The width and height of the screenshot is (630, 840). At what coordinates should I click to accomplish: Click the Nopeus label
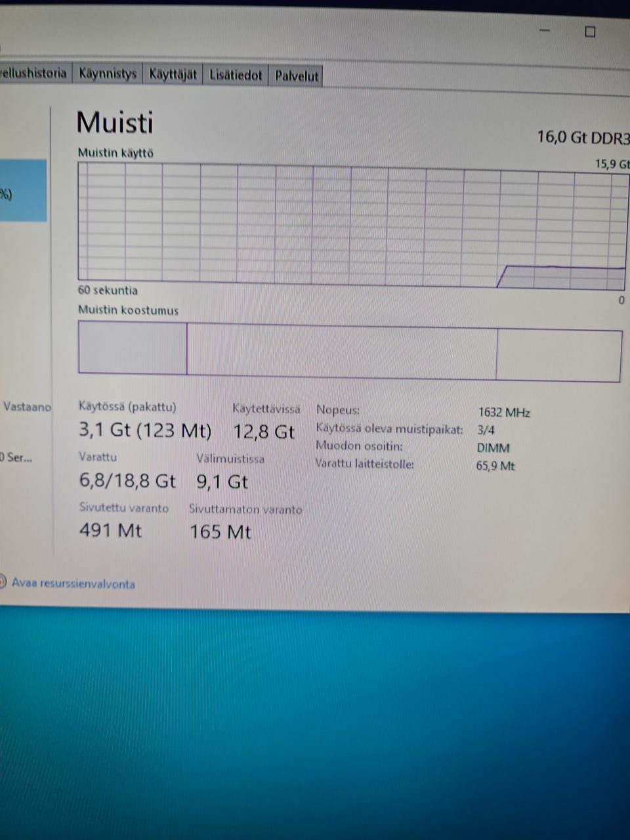click(338, 410)
